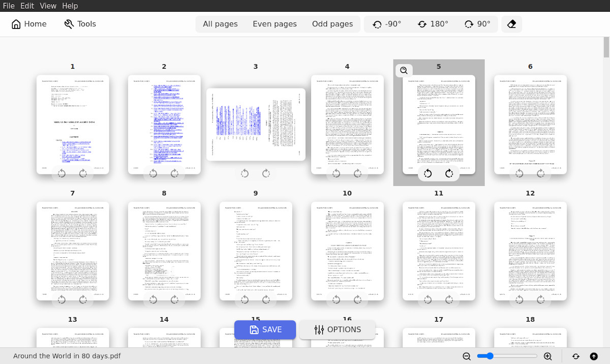The width and height of the screenshot is (610, 364).
Task: Click the zoom-in magnifier icon in bottom bar
Action: tap(549, 356)
